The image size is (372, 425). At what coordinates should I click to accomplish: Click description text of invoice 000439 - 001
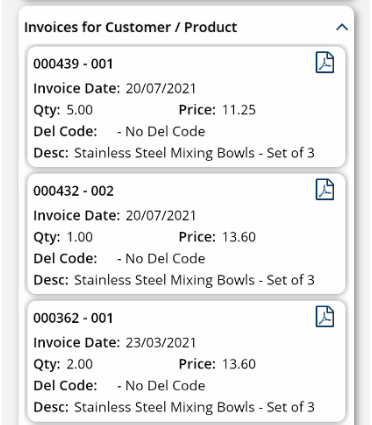pos(194,153)
